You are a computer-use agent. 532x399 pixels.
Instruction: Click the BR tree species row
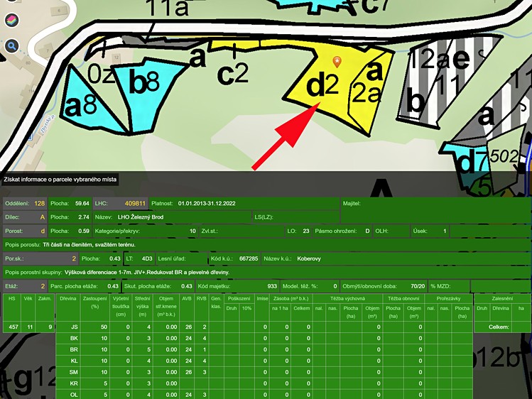click(264, 349)
